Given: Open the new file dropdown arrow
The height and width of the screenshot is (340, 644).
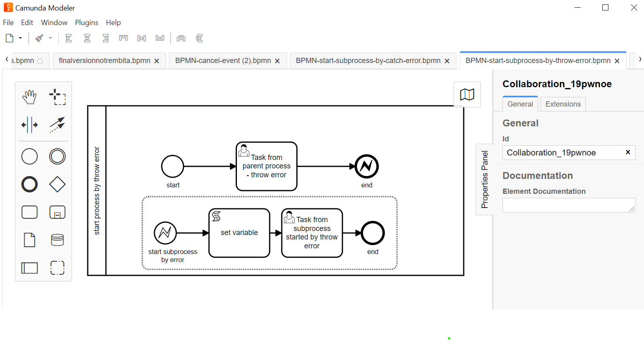Looking at the screenshot, I should [20, 38].
